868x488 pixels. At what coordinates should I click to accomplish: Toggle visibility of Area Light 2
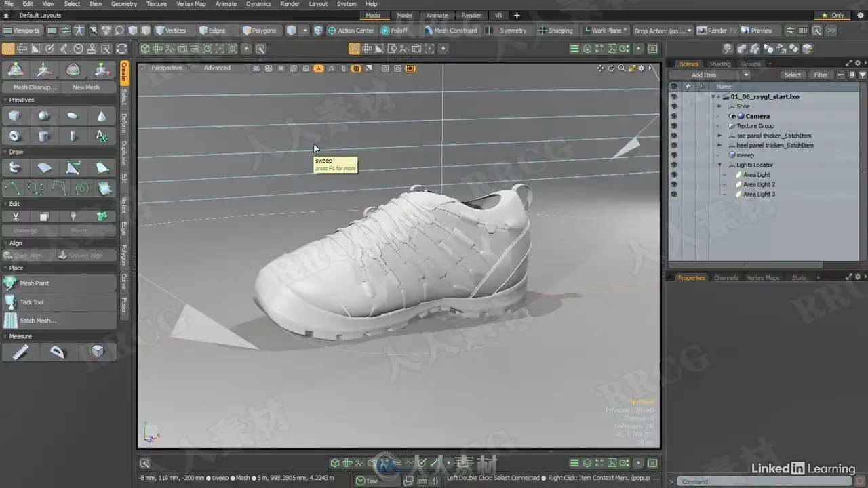click(673, 184)
